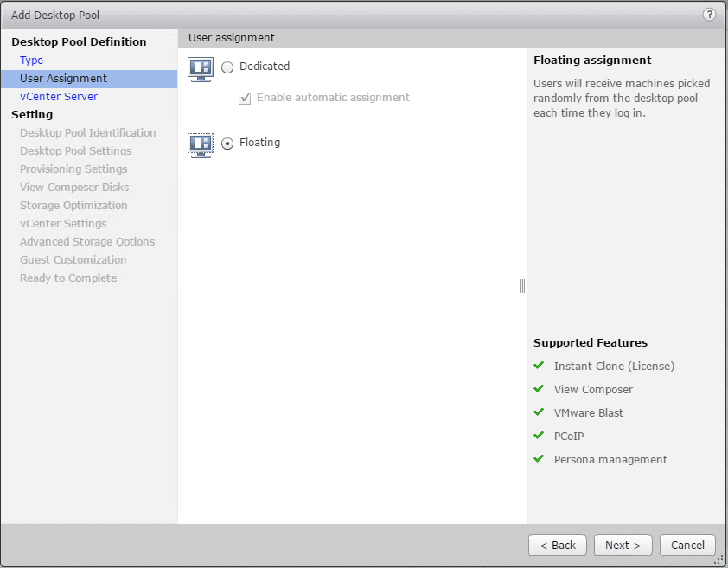Click the Persona management green checkmark icon
Screen dimensions: 728x568
tap(540, 459)
